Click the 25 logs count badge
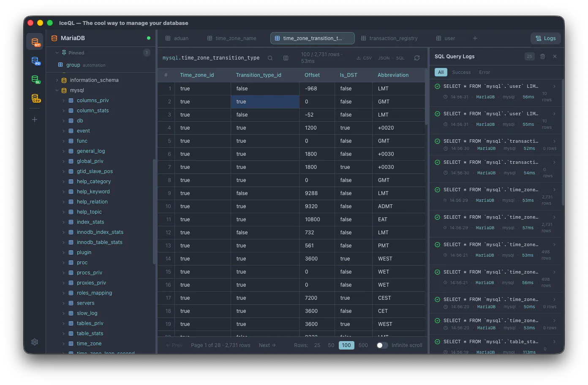The height and width of the screenshot is (385, 588). [x=529, y=56]
